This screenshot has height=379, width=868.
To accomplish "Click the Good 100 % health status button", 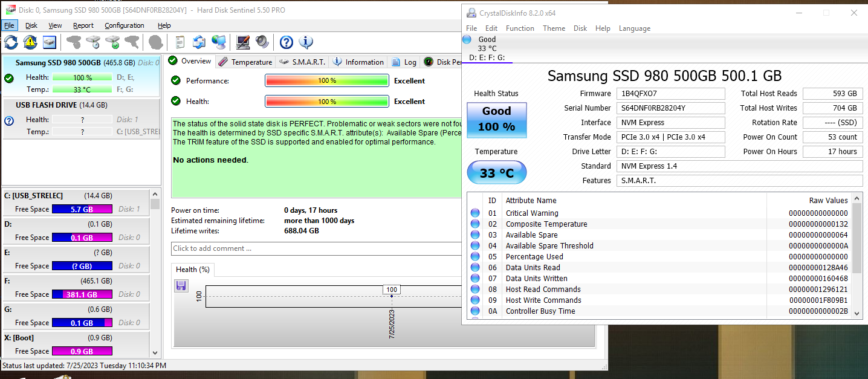I will (496, 119).
